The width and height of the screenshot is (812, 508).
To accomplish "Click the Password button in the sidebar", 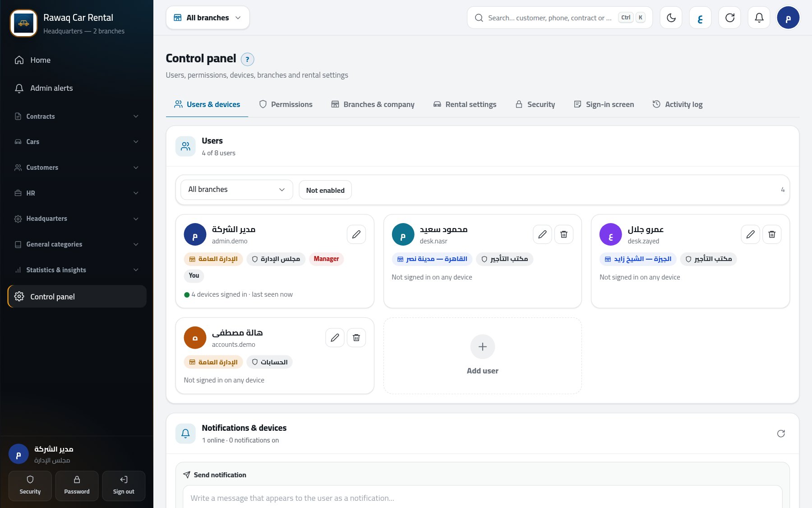I will tap(77, 486).
